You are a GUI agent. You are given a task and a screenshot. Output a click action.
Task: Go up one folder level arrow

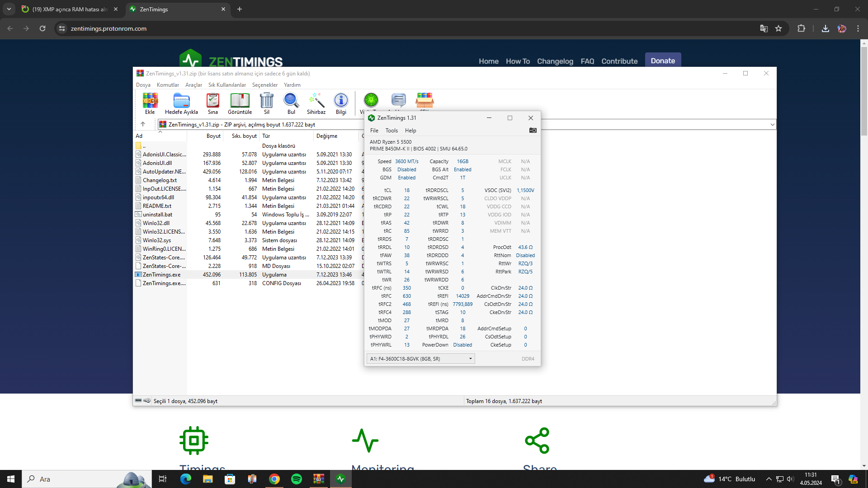(143, 124)
